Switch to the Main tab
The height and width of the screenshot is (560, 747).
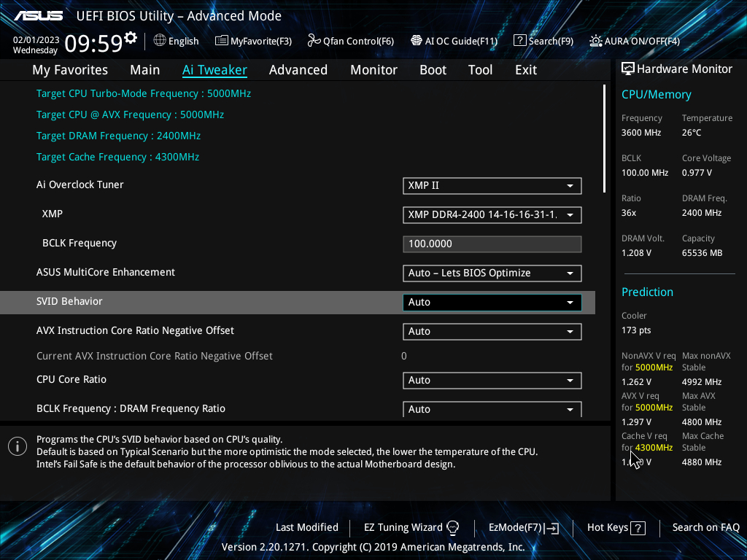(x=145, y=70)
